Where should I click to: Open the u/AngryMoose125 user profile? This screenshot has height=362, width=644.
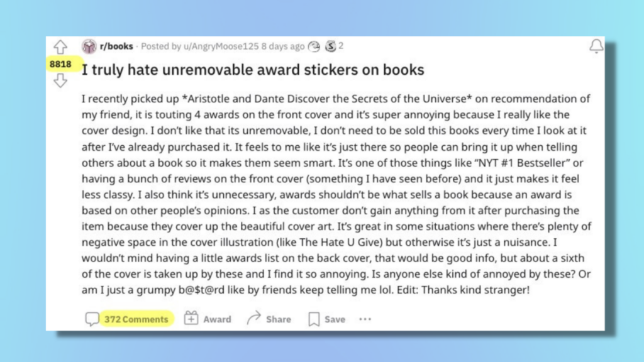pyautogui.click(x=221, y=47)
